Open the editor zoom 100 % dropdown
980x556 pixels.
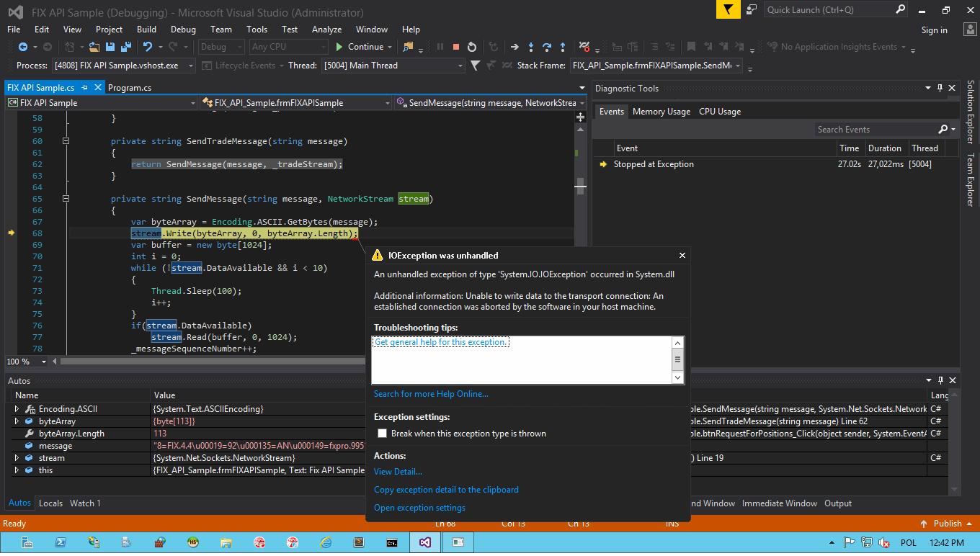43,362
